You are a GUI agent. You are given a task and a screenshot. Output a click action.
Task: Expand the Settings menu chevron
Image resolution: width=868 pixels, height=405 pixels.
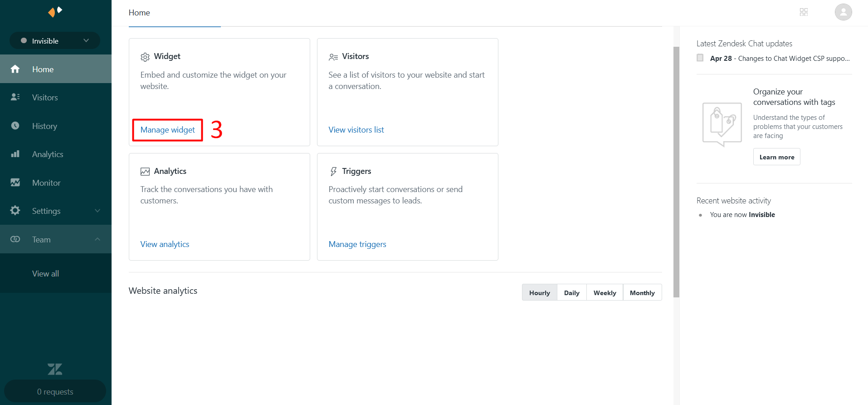(x=98, y=211)
